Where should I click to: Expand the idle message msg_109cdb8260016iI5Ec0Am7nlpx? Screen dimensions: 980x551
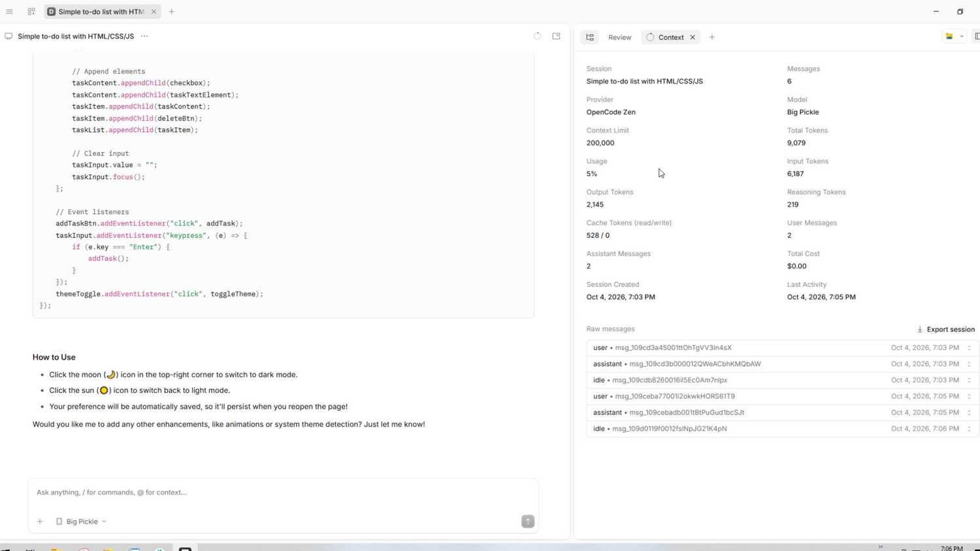point(783,380)
